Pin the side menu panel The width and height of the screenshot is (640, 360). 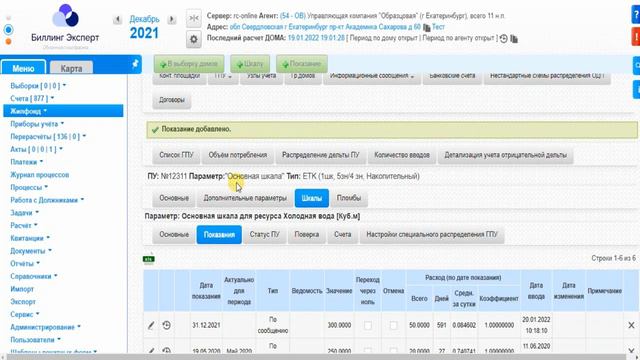135,64
